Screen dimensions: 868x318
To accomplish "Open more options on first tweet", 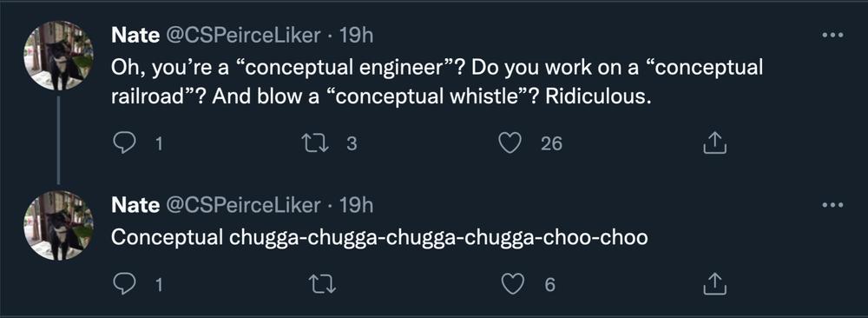I will click(x=832, y=36).
